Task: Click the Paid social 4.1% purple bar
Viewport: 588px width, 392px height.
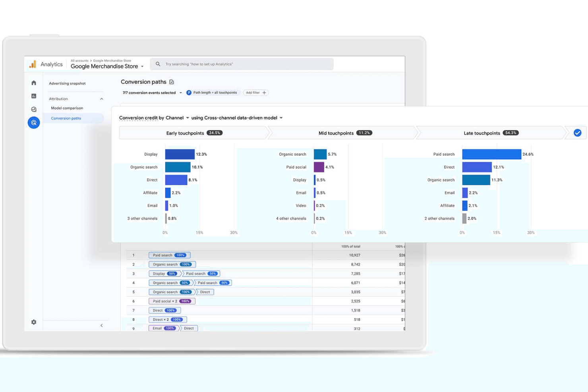Action: (x=319, y=167)
